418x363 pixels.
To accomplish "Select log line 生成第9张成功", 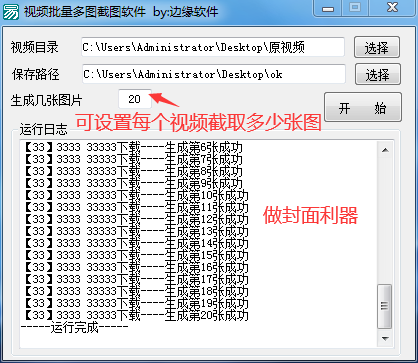I will click(133, 183).
